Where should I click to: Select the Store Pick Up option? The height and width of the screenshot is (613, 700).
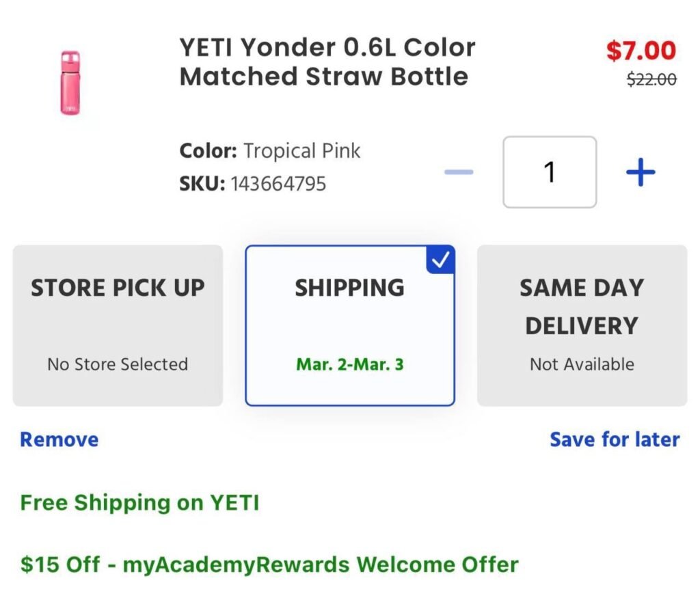click(118, 325)
